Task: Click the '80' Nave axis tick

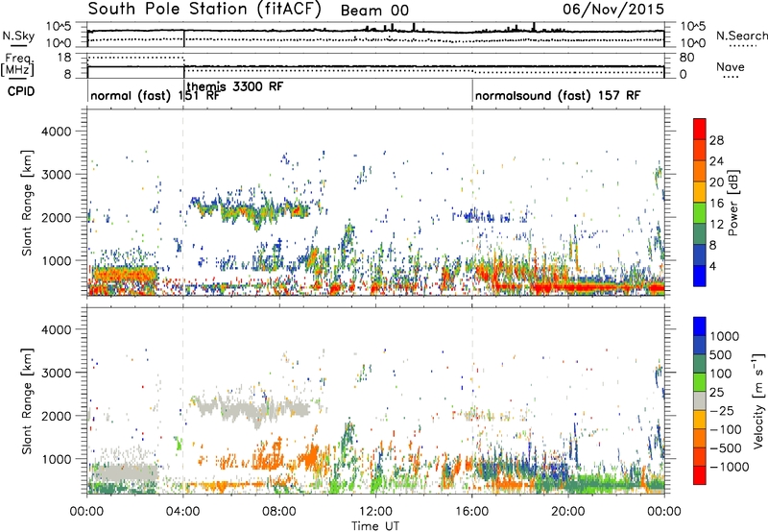Action: (686, 58)
